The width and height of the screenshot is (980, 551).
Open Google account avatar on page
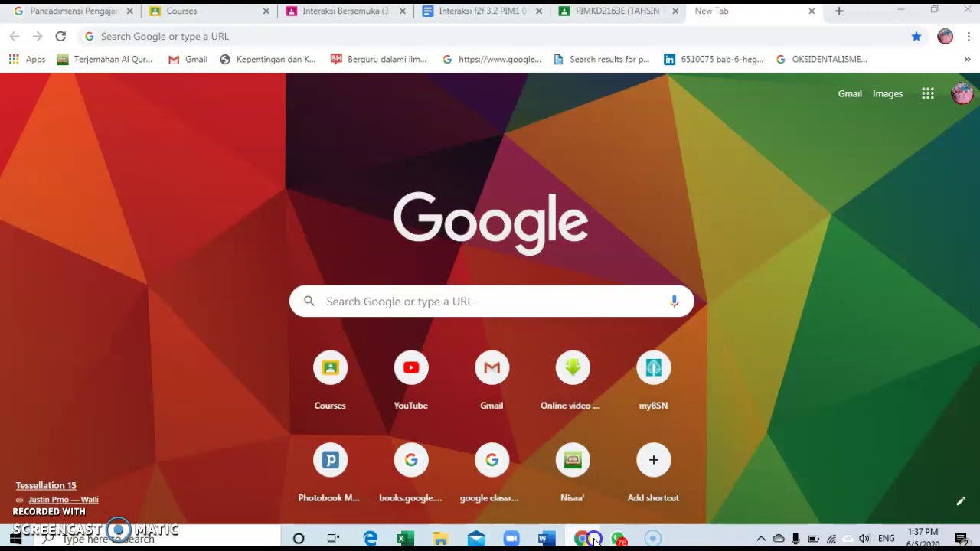(x=962, y=93)
